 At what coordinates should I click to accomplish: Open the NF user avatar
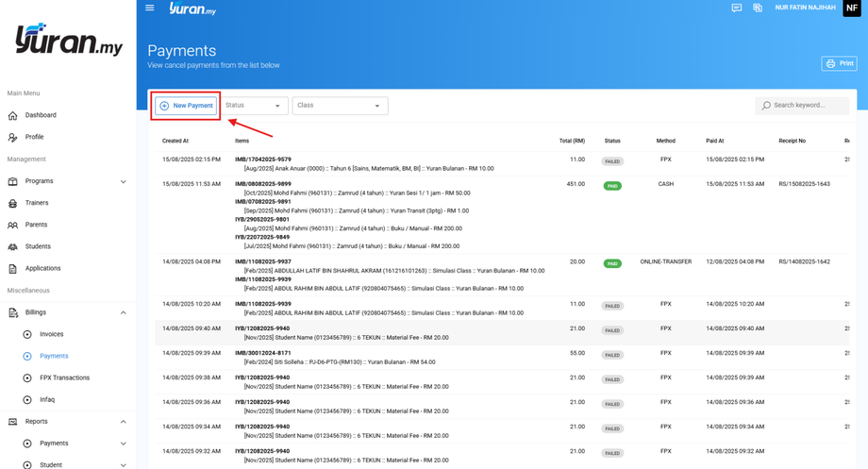851,8
